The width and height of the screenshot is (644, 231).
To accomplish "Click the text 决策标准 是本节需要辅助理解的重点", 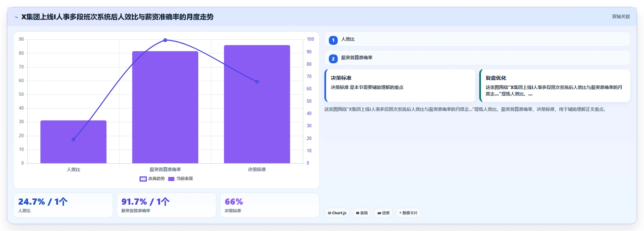I will (367, 87).
